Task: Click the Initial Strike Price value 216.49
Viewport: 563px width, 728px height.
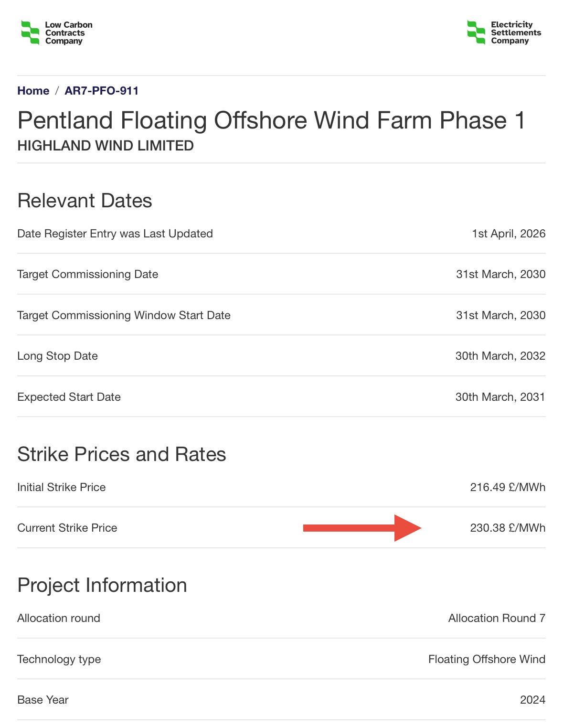Action: pyautogui.click(x=507, y=487)
